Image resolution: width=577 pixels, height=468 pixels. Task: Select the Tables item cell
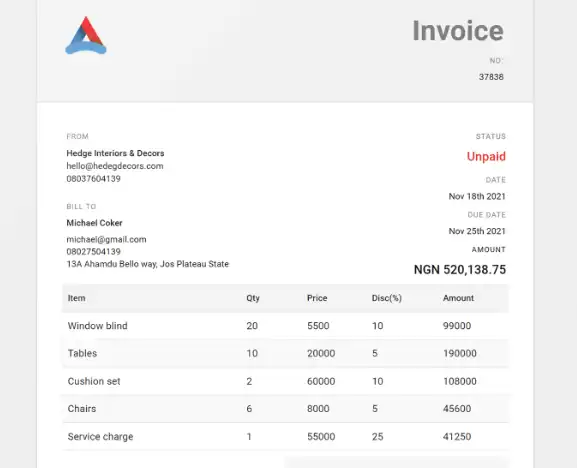click(82, 354)
